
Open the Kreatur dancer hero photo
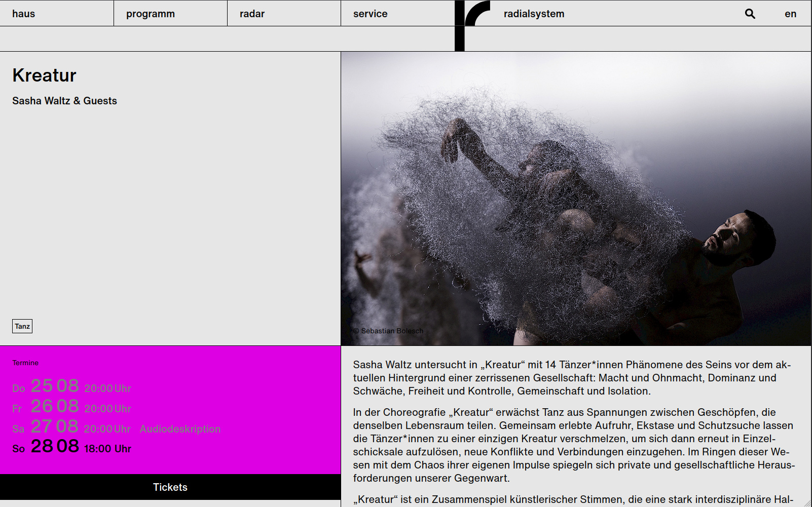pyautogui.click(x=576, y=199)
